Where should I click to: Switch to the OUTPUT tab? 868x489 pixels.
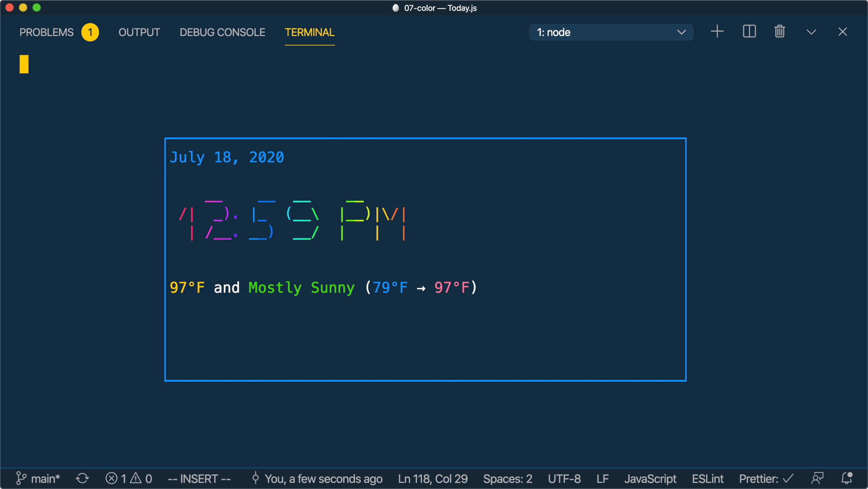pyautogui.click(x=139, y=32)
